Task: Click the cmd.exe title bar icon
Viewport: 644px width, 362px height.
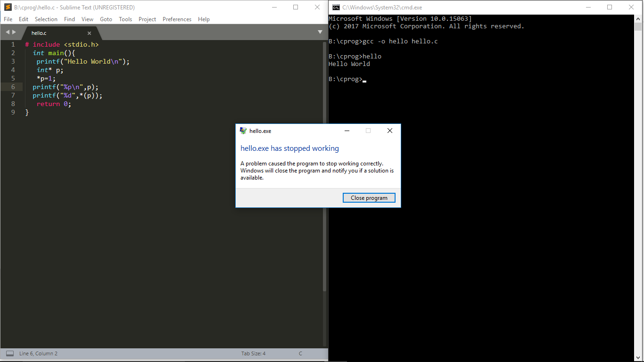Action: click(x=336, y=7)
